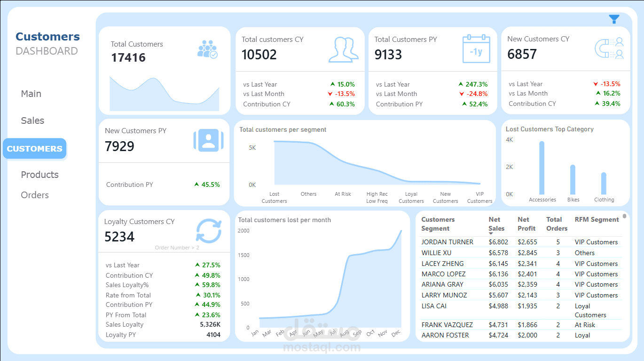The height and width of the screenshot is (361, 644).
Task: Select the Clothing bar in chart
Action: coord(604,184)
